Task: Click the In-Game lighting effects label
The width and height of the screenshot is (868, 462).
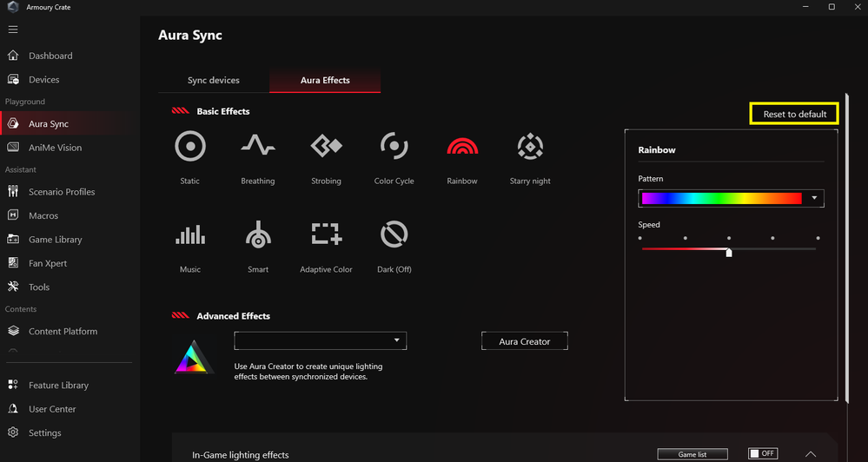Action: pyautogui.click(x=241, y=455)
